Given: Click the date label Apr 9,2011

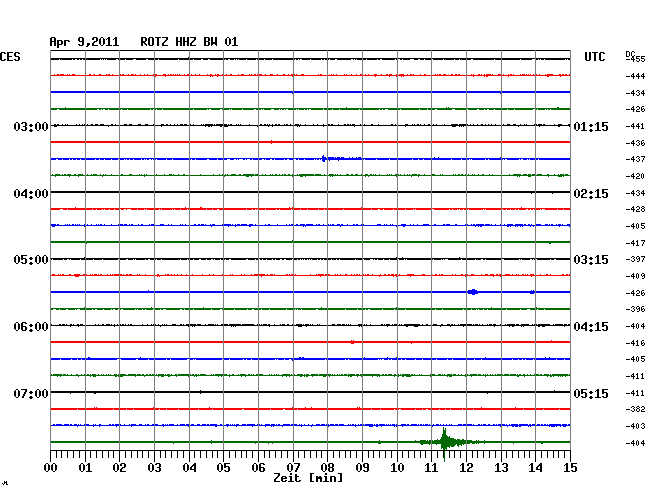Looking at the screenshot, I should tap(84, 42).
